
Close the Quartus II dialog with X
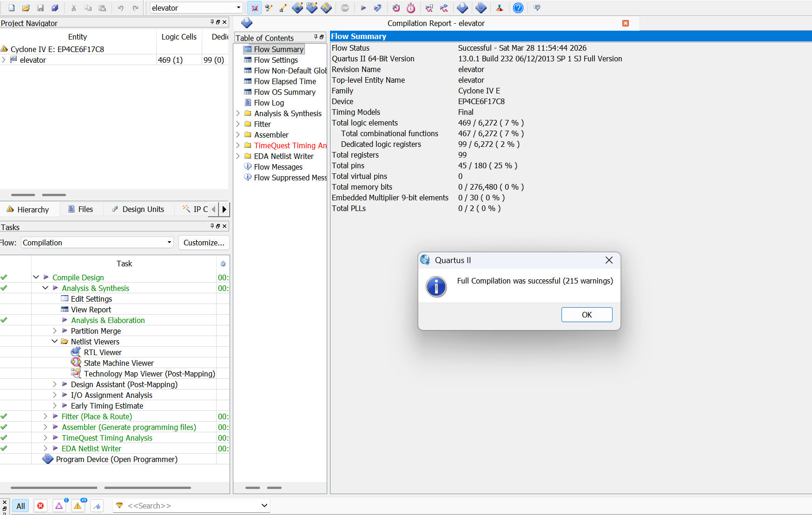click(x=609, y=260)
